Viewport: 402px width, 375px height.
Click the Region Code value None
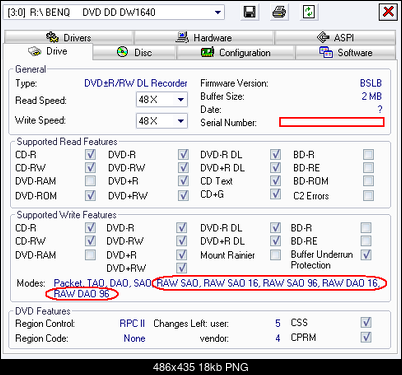point(134,338)
